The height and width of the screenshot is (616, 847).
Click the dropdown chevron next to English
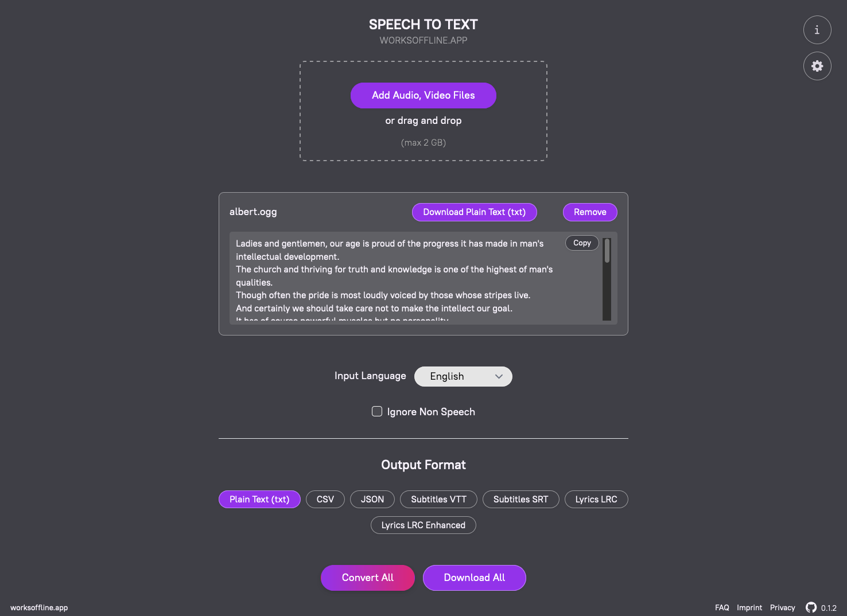pos(499,376)
